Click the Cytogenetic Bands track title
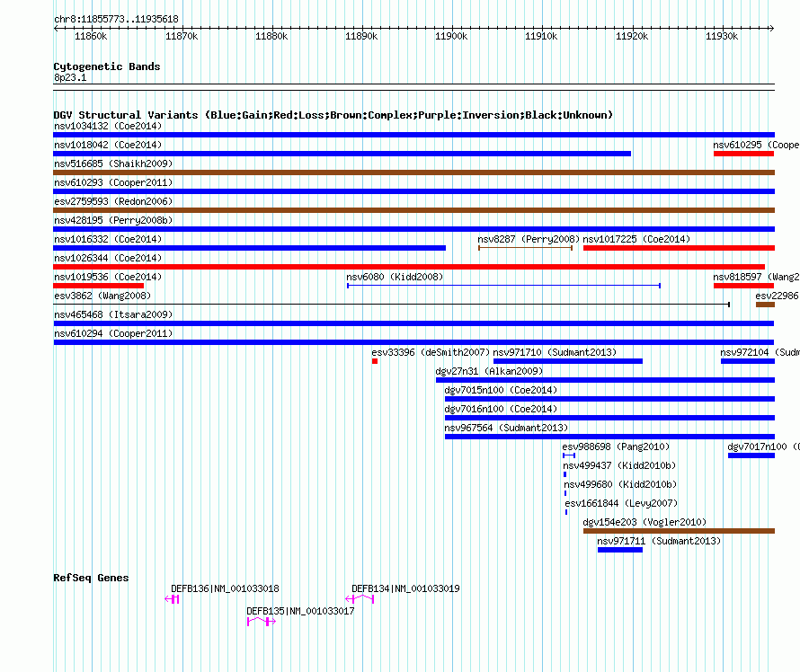This screenshot has height=672, width=800. click(x=107, y=66)
